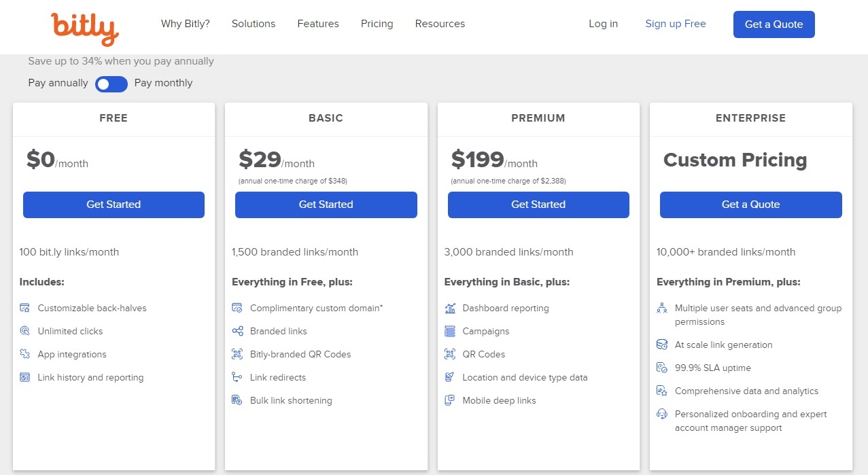Click Get a Quote in the Enterprise column
The width and height of the screenshot is (868, 475).
[x=750, y=205]
